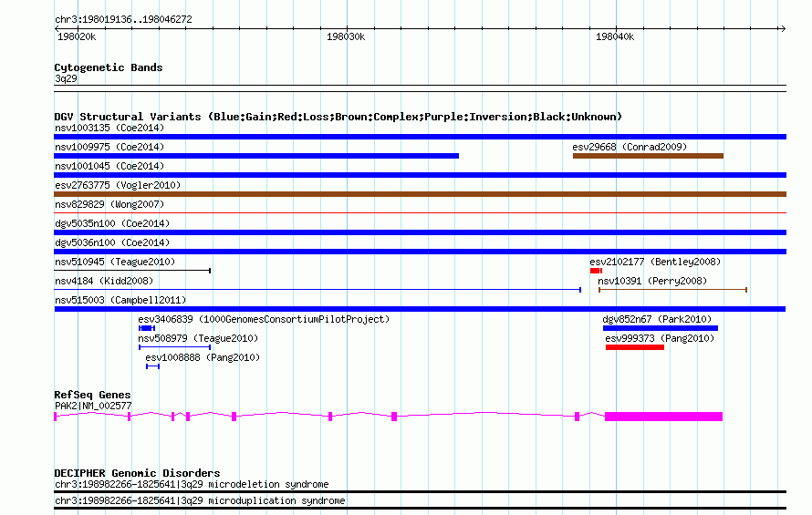Open the esv999373 (Pang2010) label
Viewport: 812px width, 515px height.
660,338
